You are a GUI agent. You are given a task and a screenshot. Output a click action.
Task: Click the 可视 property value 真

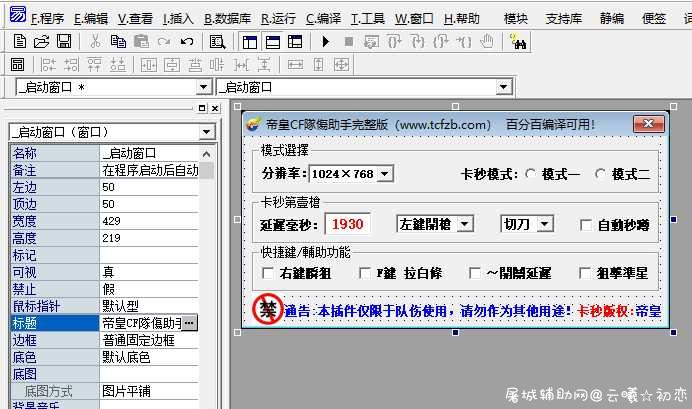click(x=149, y=272)
